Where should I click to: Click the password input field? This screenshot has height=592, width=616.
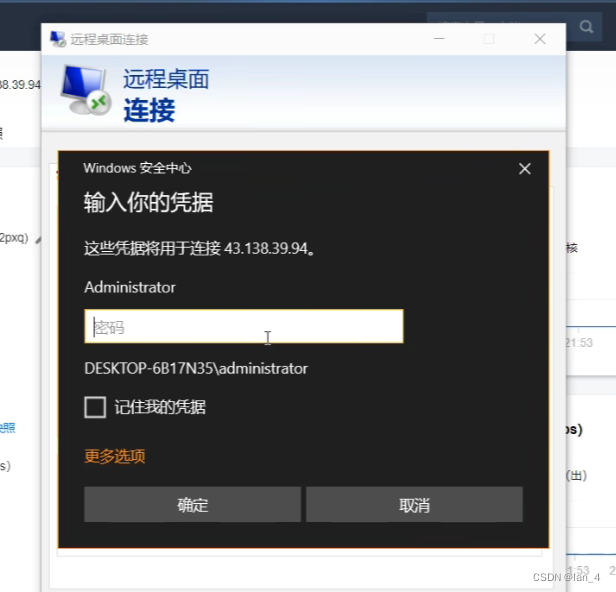point(244,326)
